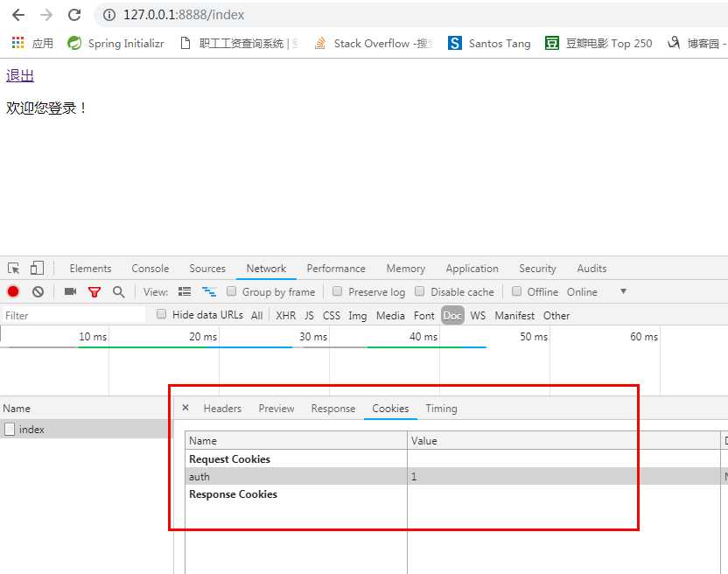Open the Santos Tang bookmark

[489, 43]
